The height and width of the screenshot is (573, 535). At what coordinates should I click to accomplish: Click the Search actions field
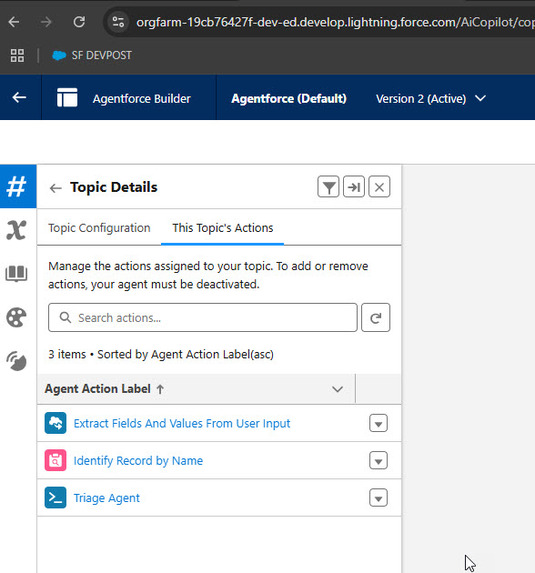[x=203, y=318]
